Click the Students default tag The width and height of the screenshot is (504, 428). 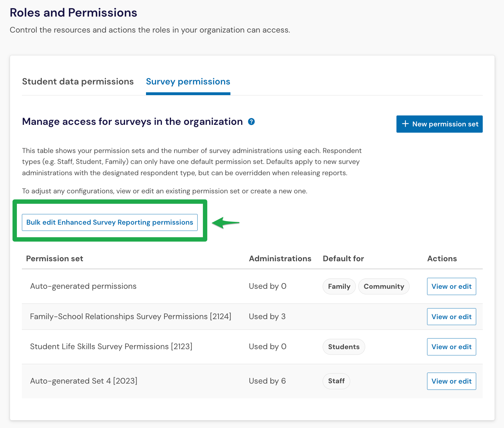[344, 347]
